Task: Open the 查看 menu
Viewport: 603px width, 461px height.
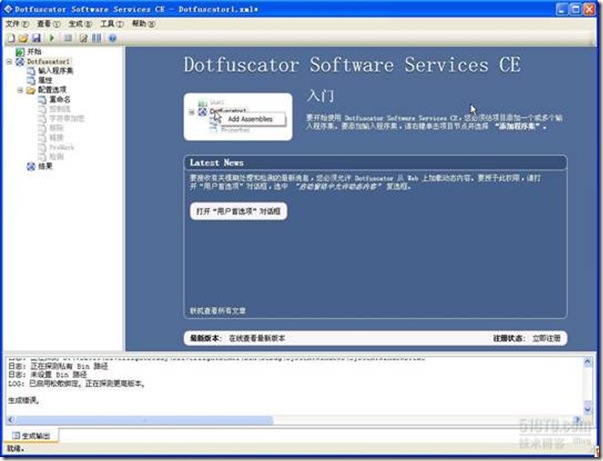Action: tap(48, 24)
